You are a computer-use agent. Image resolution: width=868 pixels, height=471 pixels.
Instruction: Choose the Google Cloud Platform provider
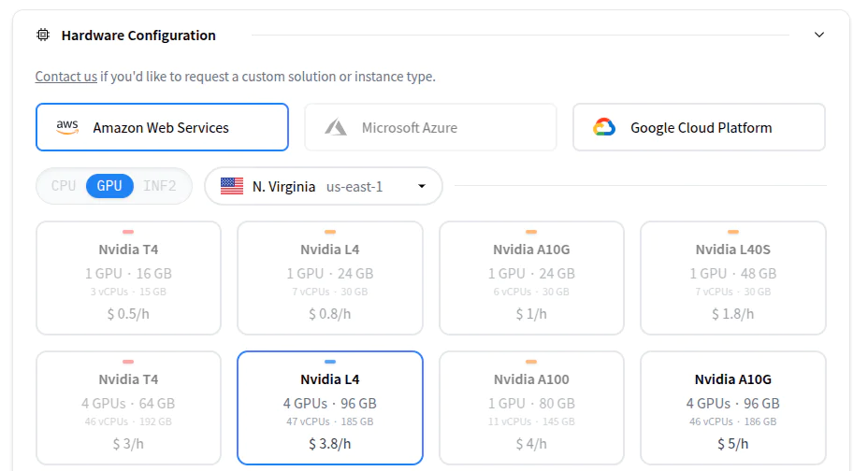pos(700,127)
